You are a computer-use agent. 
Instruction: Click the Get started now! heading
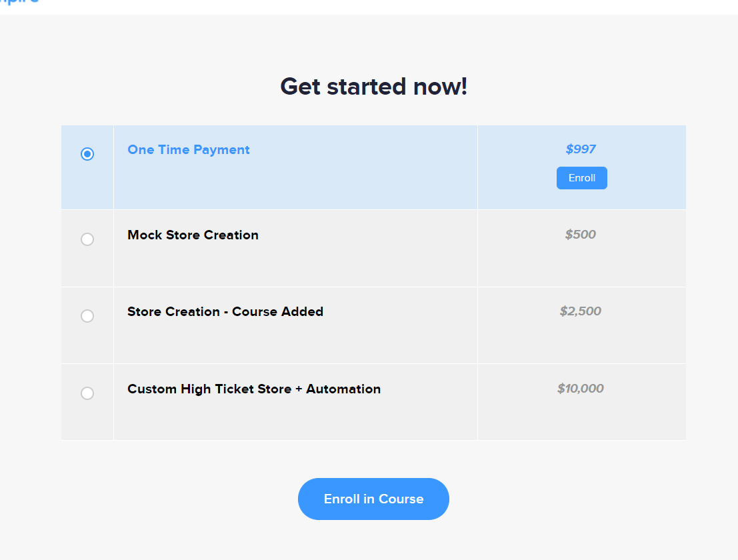click(374, 87)
